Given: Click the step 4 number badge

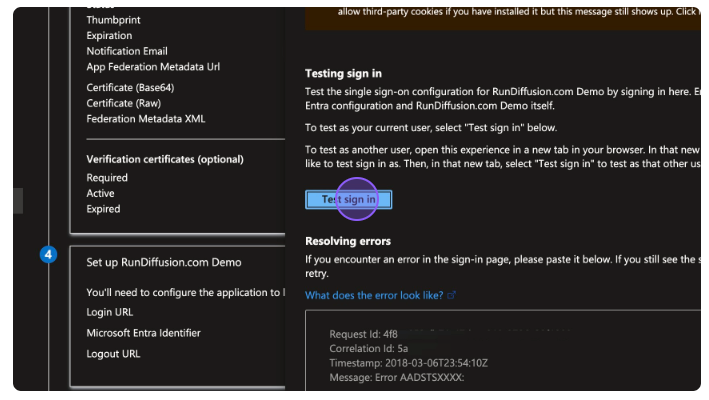Looking at the screenshot, I should pos(49,255).
